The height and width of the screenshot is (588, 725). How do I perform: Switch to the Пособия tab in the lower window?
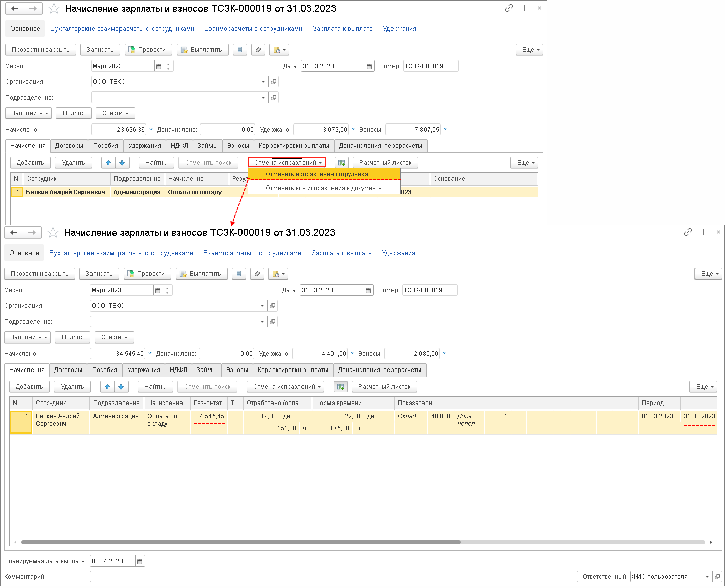(x=105, y=370)
